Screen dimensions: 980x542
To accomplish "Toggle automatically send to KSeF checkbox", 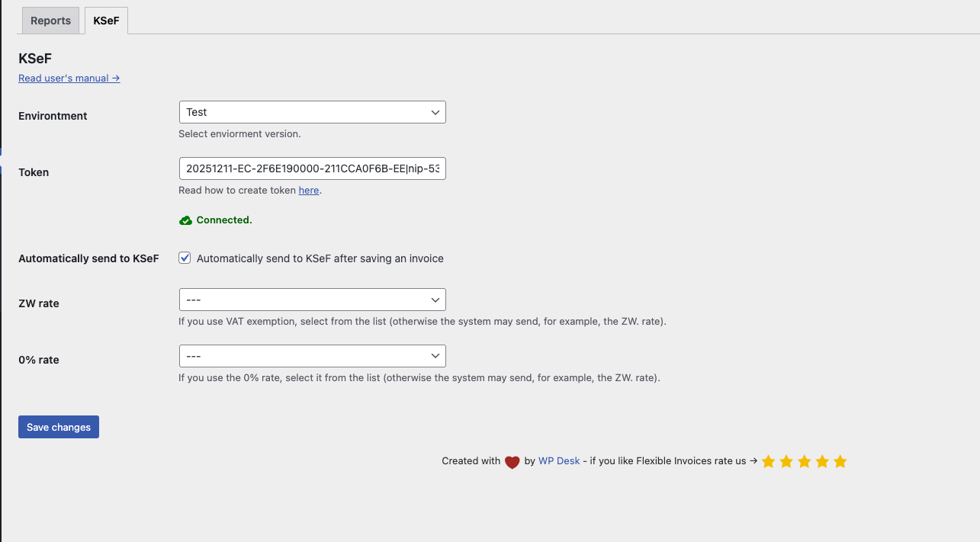I will 185,258.
